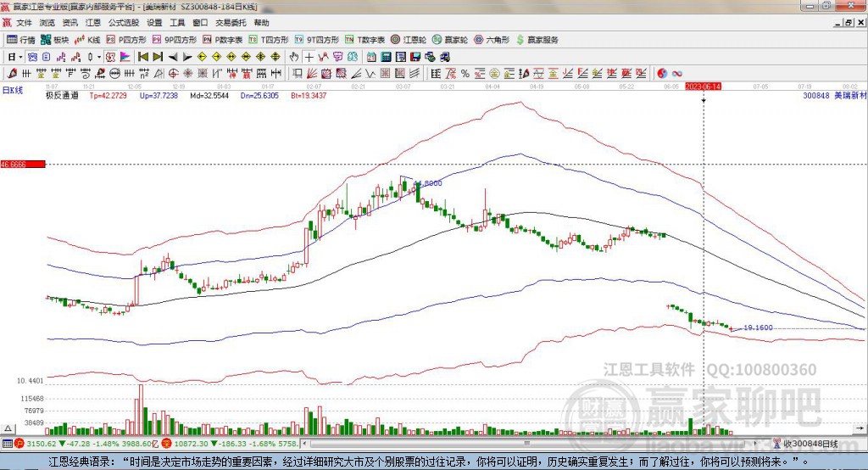Open P四方形 tool
Image resolution: width=868 pixels, height=470 pixels.
[x=126, y=40]
